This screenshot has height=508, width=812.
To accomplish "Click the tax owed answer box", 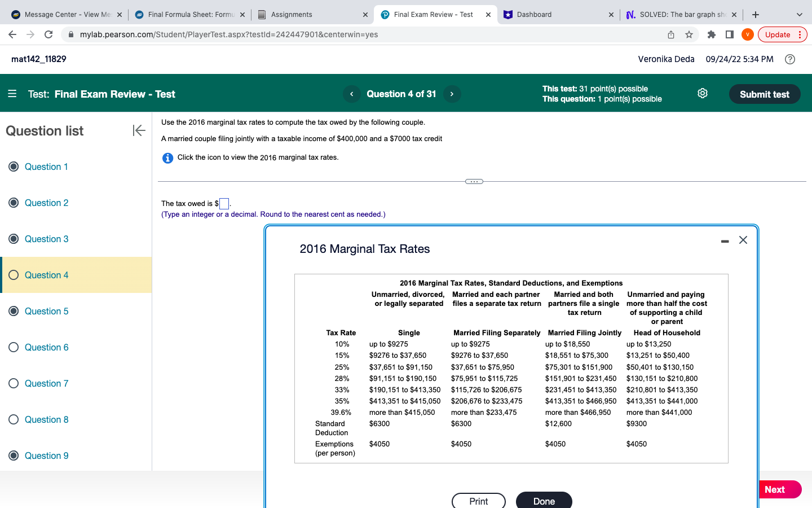I will point(224,204).
